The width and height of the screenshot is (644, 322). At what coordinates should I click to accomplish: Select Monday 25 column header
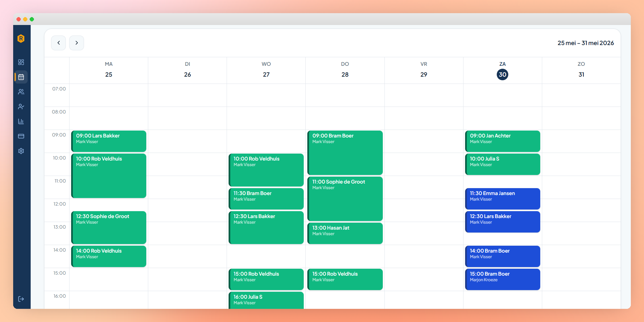click(109, 70)
